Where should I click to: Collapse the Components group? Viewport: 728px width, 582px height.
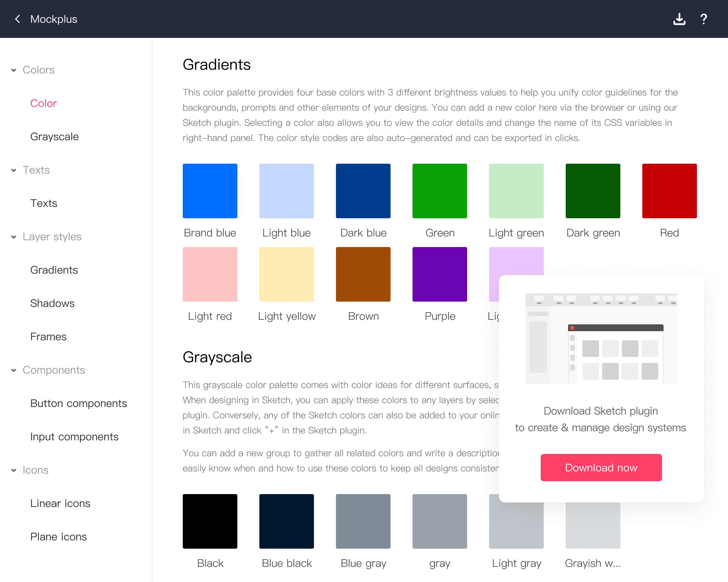(x=14, y=370)
